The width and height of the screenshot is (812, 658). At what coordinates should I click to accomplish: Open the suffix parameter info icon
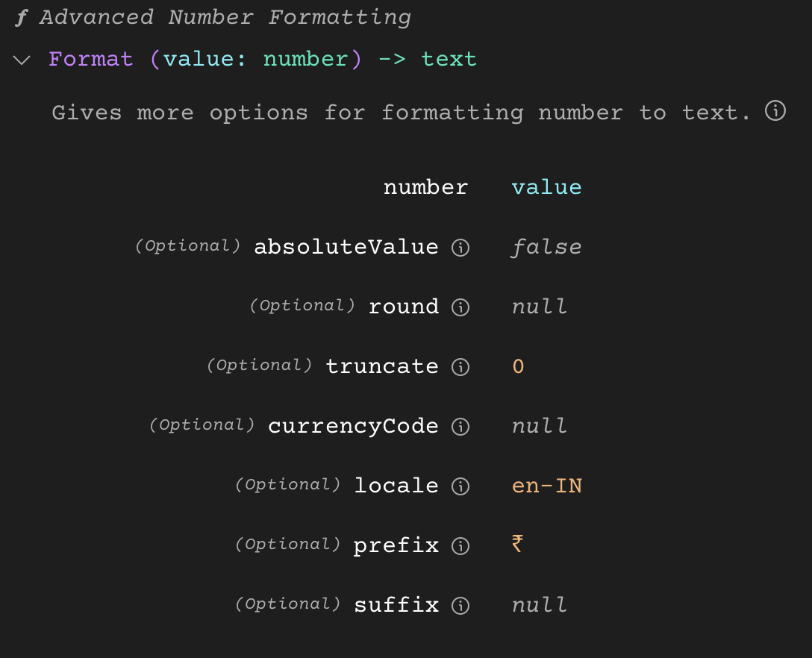(460, 606)
